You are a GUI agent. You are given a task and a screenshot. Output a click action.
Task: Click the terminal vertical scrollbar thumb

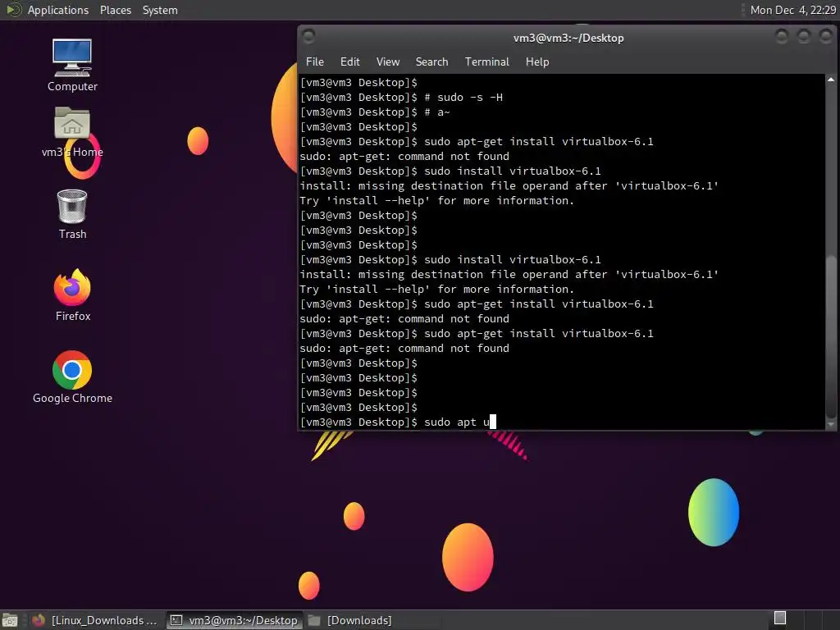click(x=831, y=336)
